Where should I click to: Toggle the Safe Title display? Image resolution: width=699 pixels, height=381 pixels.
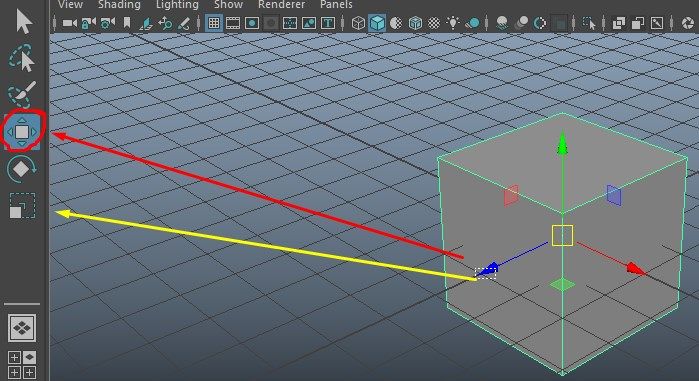pos(328,23)
